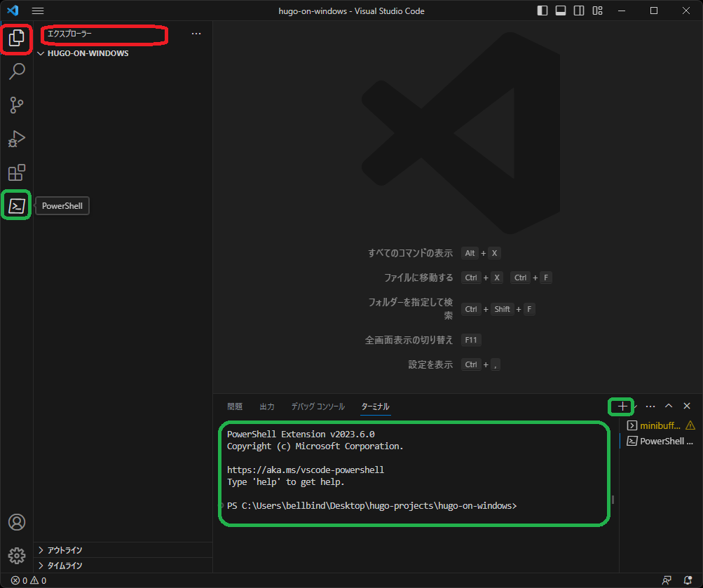Open the https://aka.ms/vscode-powershell link
703x588 pixels.
306,470
